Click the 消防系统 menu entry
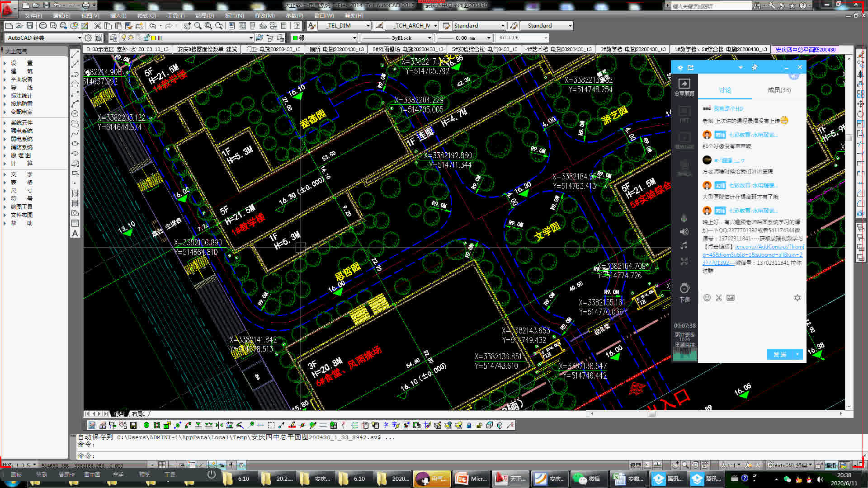The image size is (868, 488). 21,147
